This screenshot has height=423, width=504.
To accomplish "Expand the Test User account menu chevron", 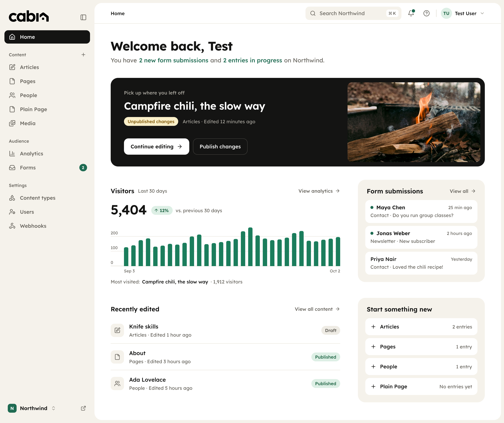I will (x=482, y=13).
